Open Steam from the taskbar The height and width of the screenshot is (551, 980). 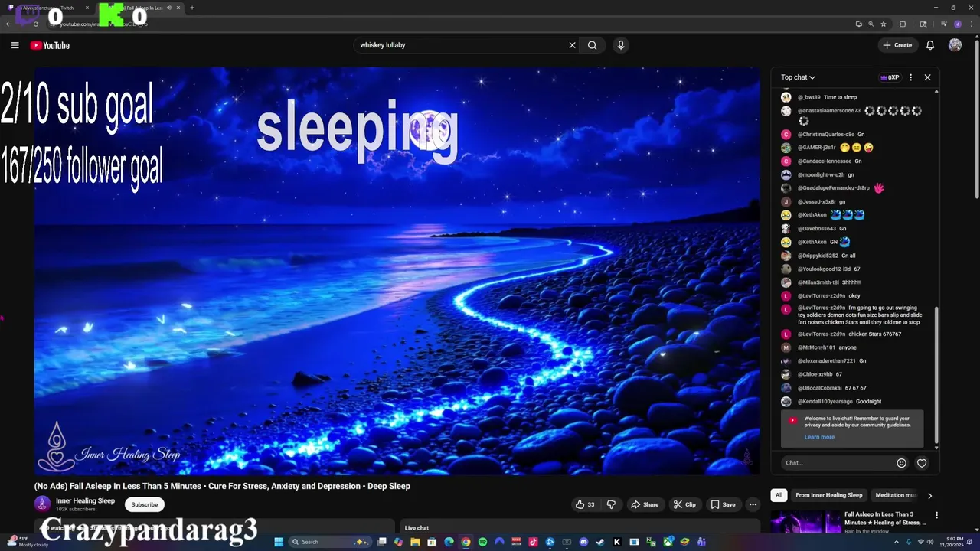tap(600, 542)
